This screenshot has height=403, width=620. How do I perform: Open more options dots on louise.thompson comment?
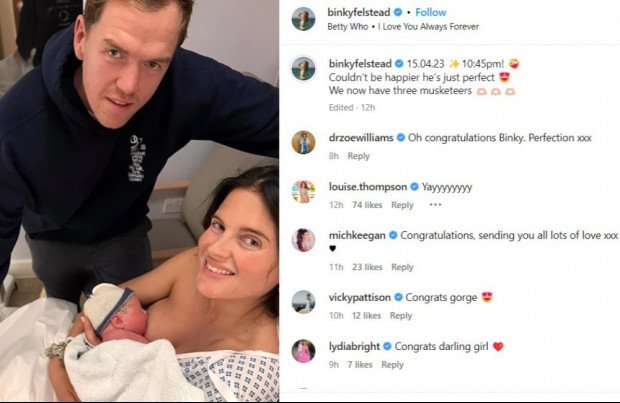[x=435, y=204]
